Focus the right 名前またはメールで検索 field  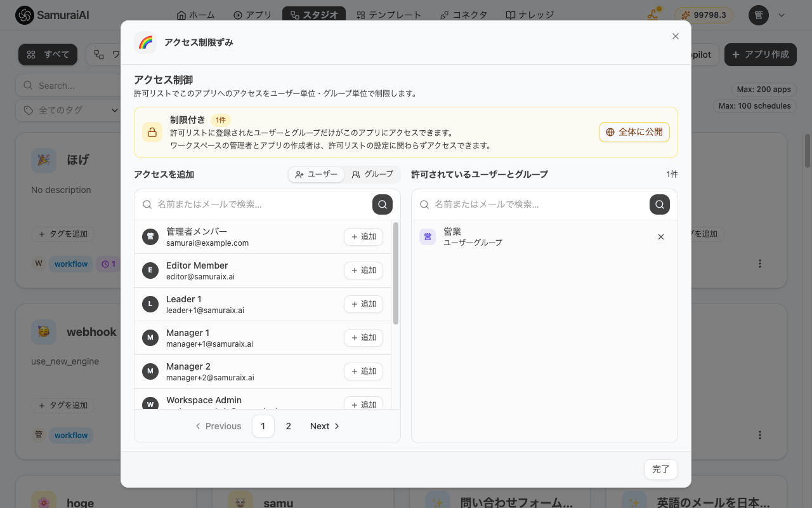coord(531,204)
